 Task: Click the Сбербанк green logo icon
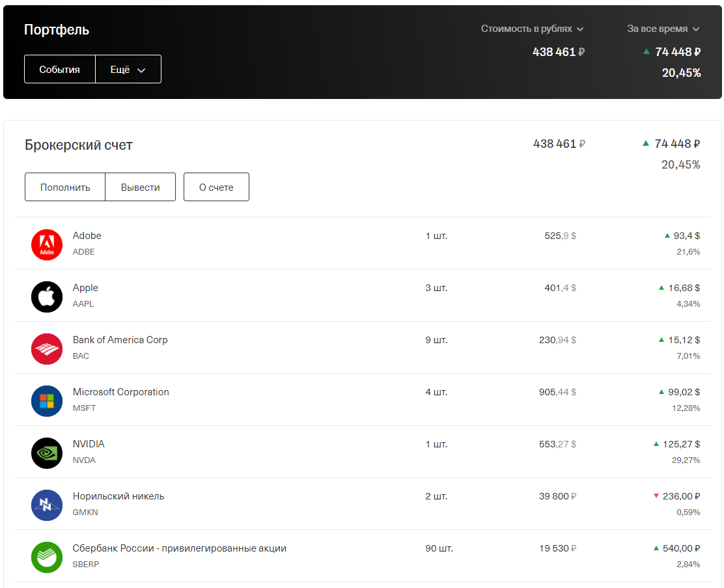pos(47,557)
